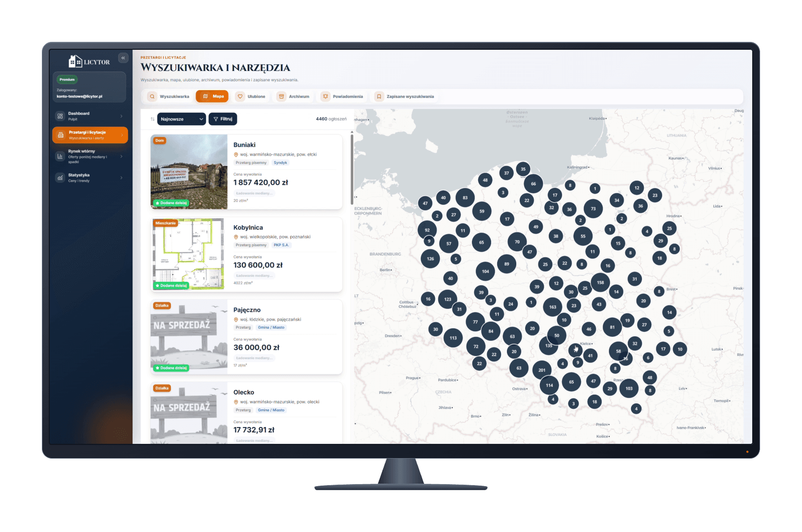
Task: Click the bell icon for Powiadomienia
Action: click(x=325, y=97)
